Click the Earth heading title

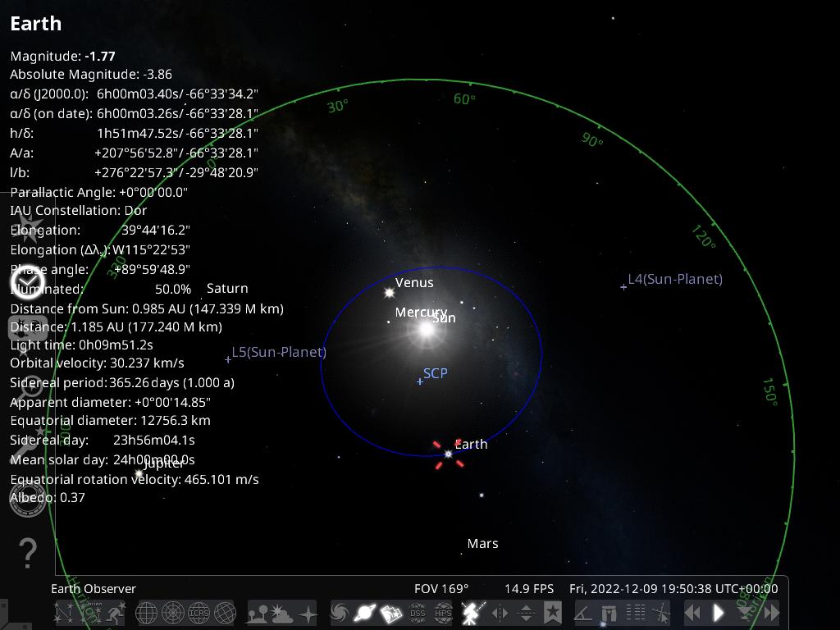[x=36, y=24]
